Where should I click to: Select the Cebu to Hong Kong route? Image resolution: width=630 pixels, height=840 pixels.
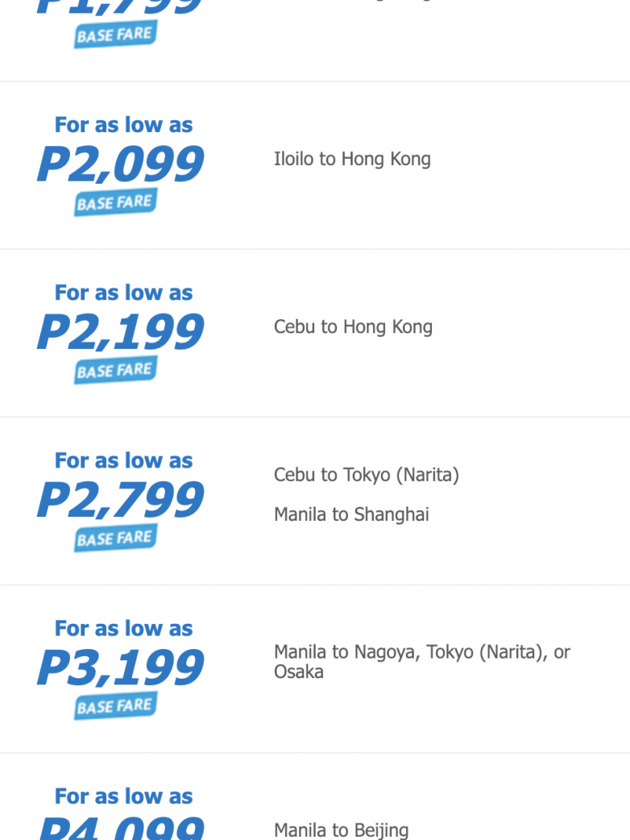(x=353, y=326)
